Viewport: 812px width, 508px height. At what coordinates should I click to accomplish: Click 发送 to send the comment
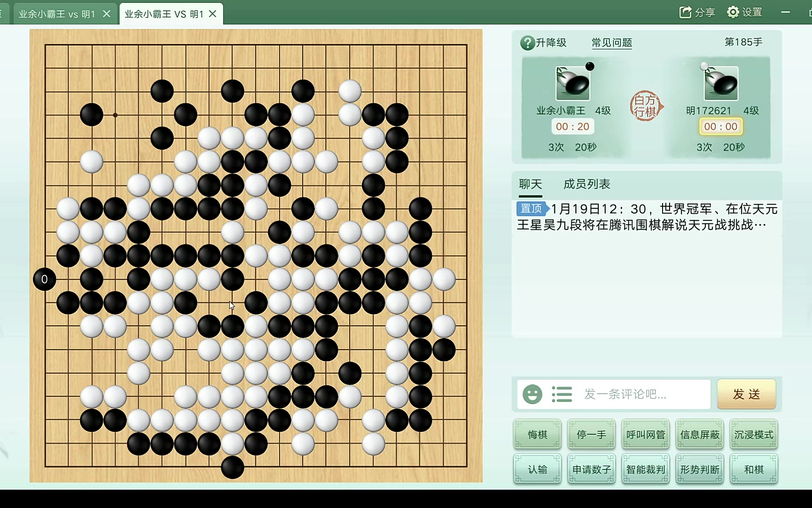[x=747, y=394]
